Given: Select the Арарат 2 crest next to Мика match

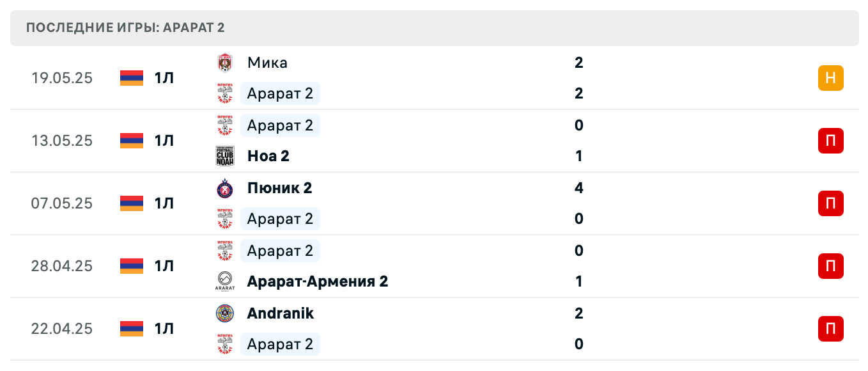Looking at the screenshot, I should pos(225,93).
